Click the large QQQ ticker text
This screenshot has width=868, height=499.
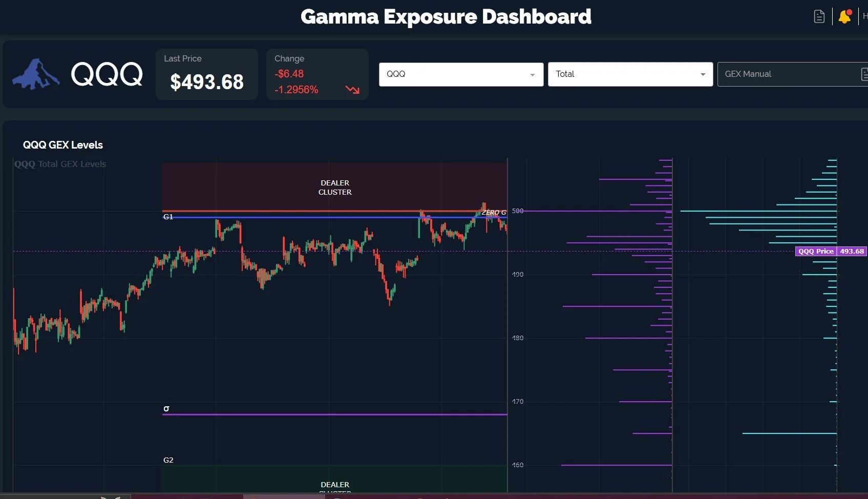107,75
